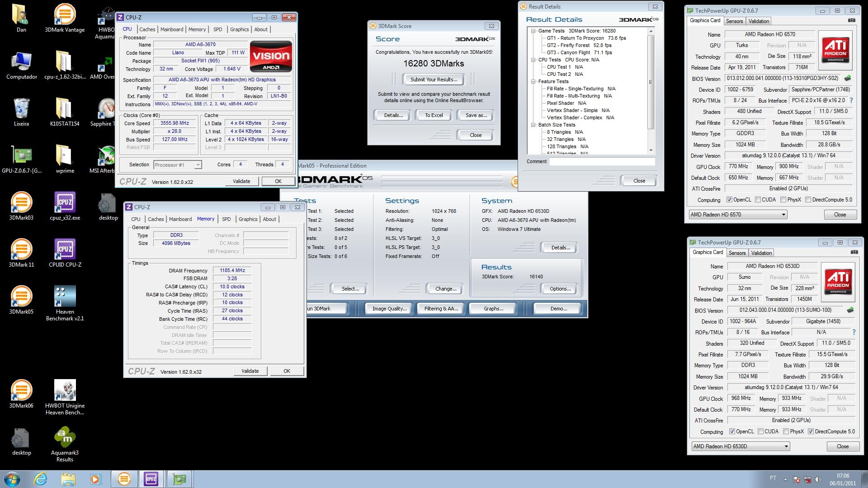Open AMD Radeon HD 6530D GPU selector dropdown

click(741, 446)
